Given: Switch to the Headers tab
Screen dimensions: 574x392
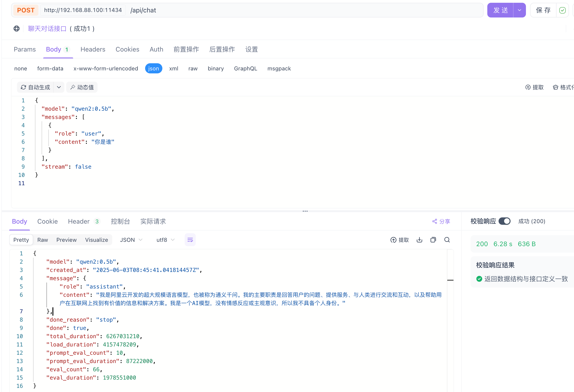Looking at the screenshot, I should [93, 49].
